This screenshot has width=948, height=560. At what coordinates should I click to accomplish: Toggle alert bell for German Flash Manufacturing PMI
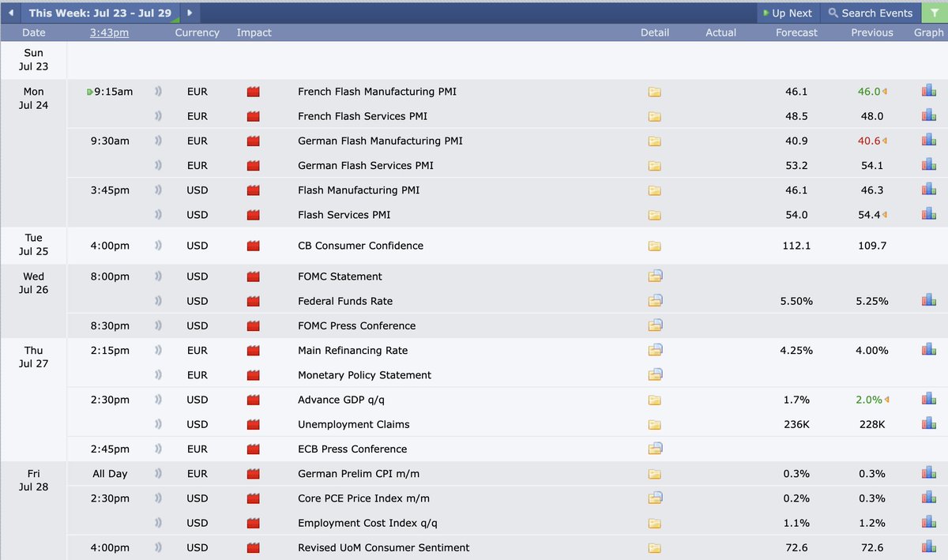[x=158, y=141]
